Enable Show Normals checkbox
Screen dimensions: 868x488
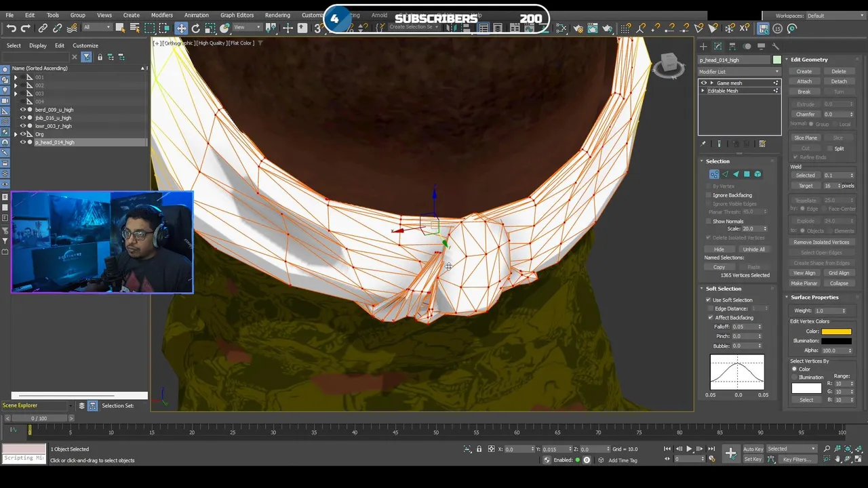pos(709,221)
